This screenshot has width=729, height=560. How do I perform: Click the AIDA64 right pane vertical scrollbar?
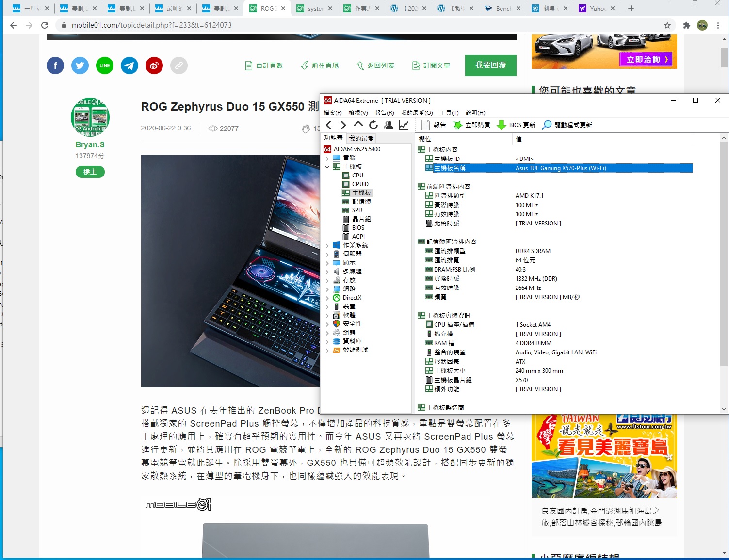pyautogui.click(x=724, y=273)
